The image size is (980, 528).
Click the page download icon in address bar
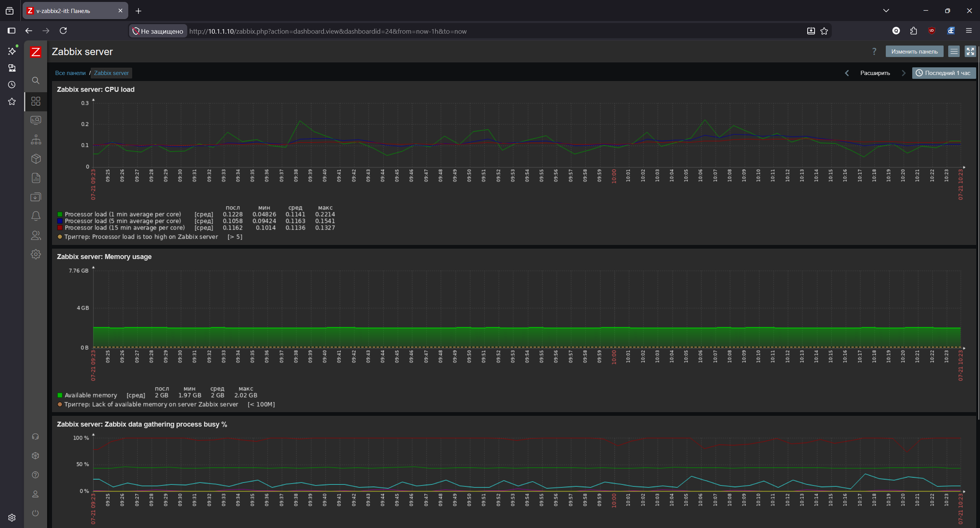point(811,31)
